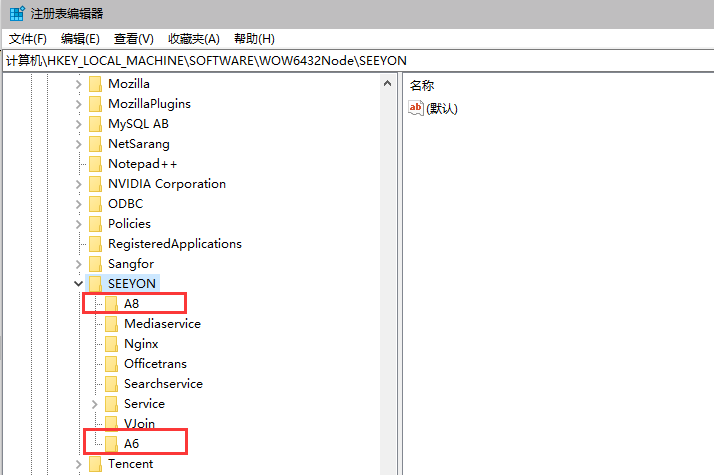This screenshot has width=714, height=475.
Task: Expand the Tencent key
Action: coord(78,465)
